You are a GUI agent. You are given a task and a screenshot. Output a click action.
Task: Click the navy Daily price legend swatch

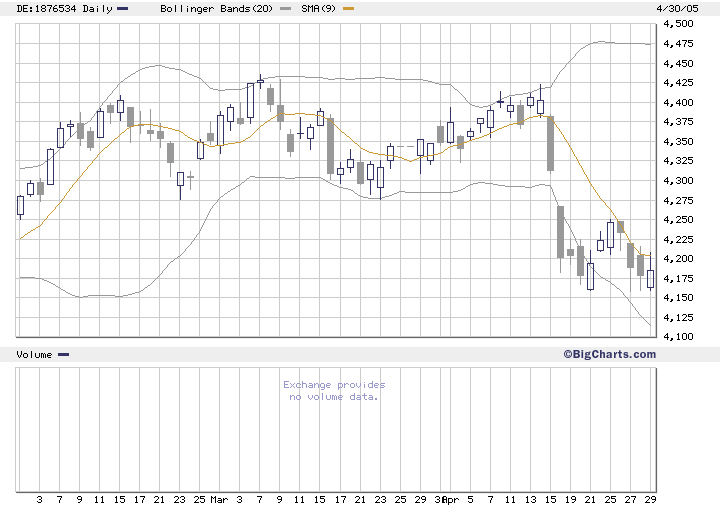(123, 8)
